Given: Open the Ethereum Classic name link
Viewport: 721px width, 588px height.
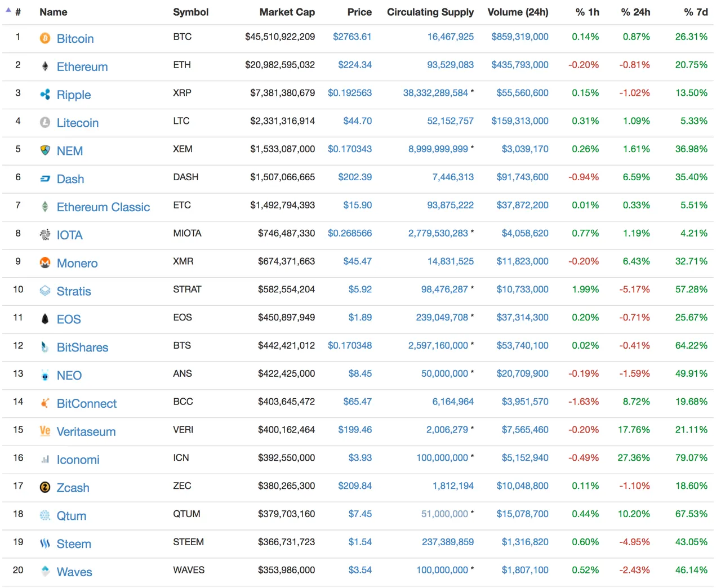Looking at the screenshot, I should (x=104, y=207).
